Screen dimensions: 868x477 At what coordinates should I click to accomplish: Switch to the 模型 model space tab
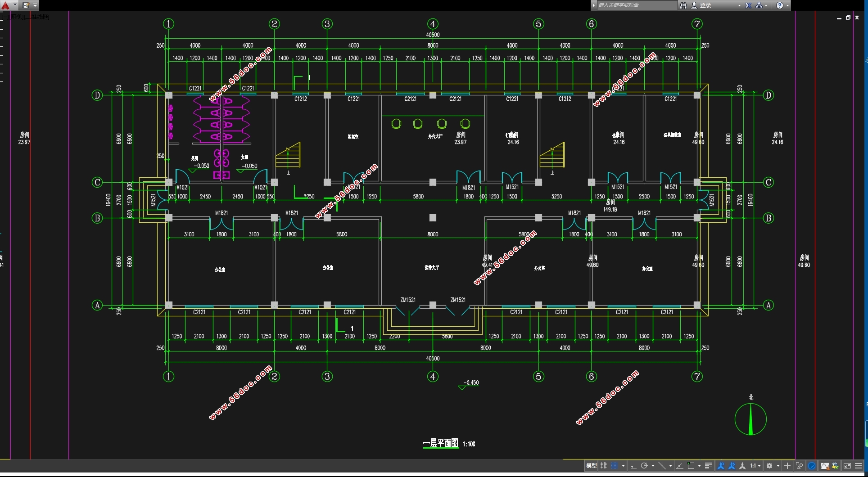(x=591, y=466)
